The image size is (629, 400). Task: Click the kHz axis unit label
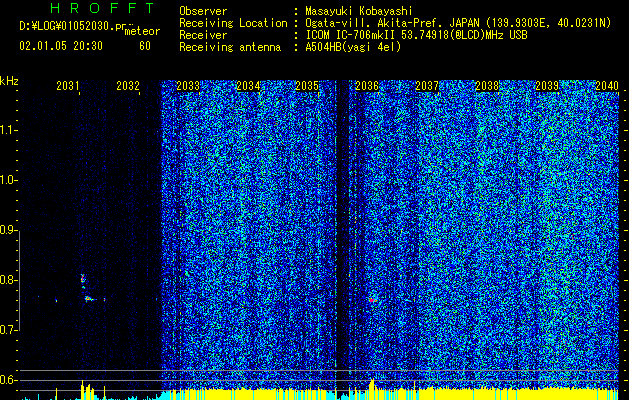(x=9, y=81)
